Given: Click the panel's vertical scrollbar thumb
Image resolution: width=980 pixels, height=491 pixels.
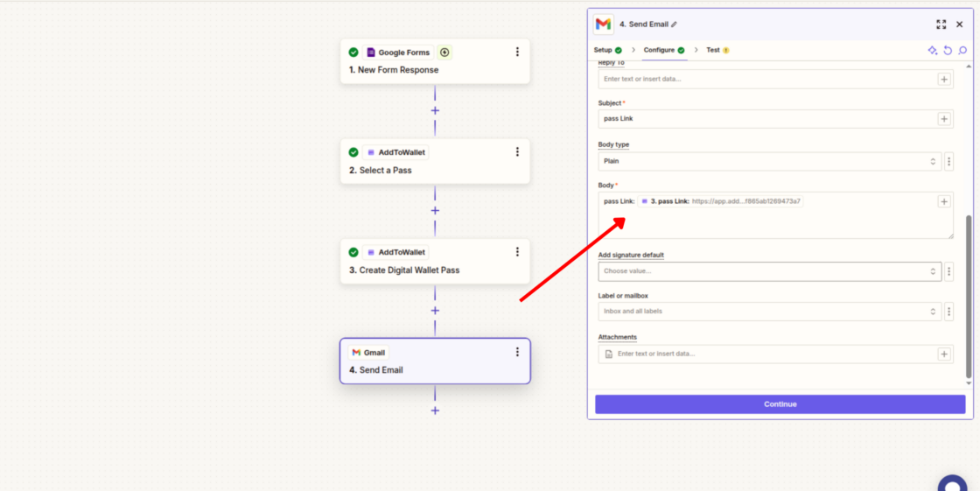Looking at the screenshot, I should point(969,297).
